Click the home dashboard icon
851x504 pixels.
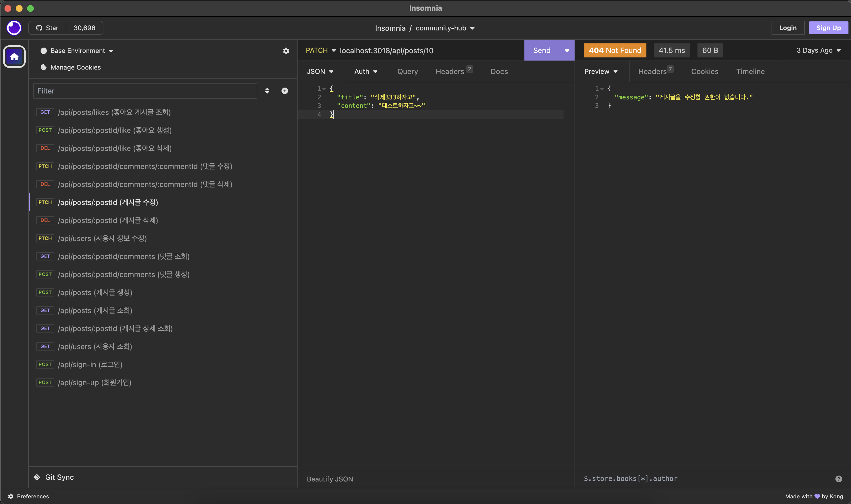tap(14, 57)
